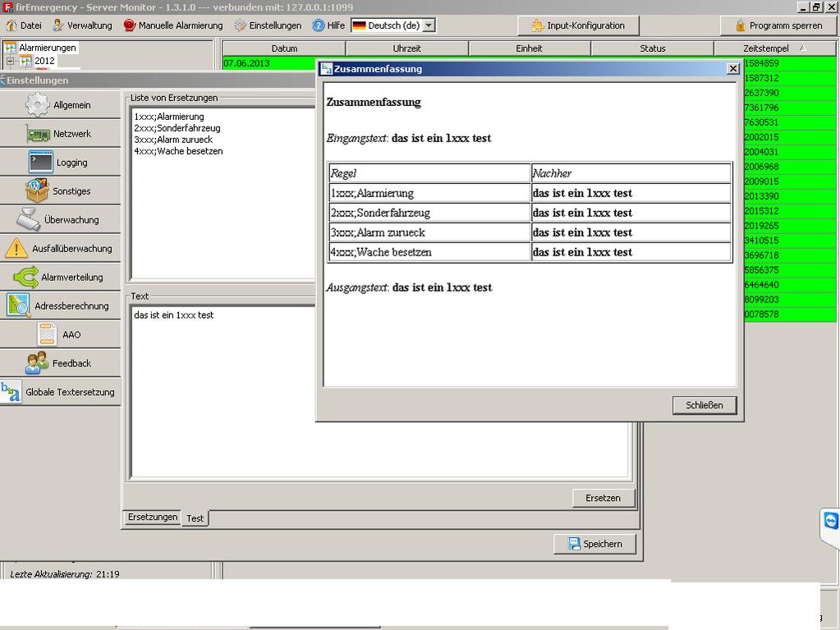Expand the 2012 tree node
Image resolution: width=840 pixels, height=630 pixels.
(x=11, y=61)
